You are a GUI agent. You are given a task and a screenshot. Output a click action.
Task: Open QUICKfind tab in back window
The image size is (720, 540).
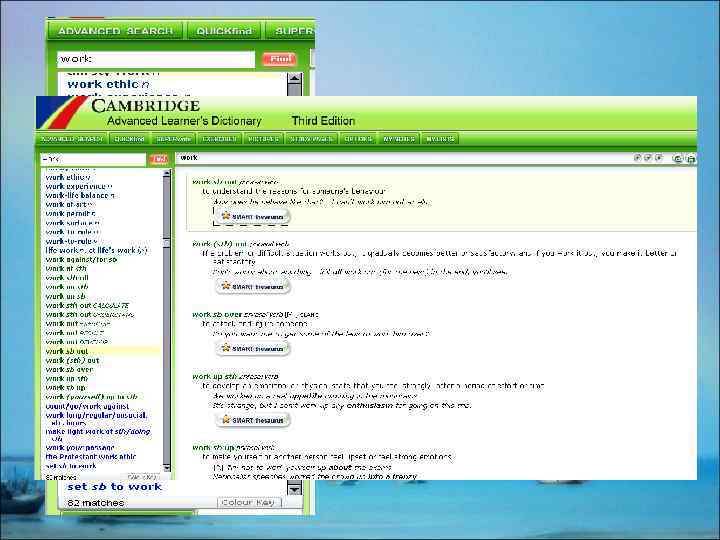pos(224,31)
